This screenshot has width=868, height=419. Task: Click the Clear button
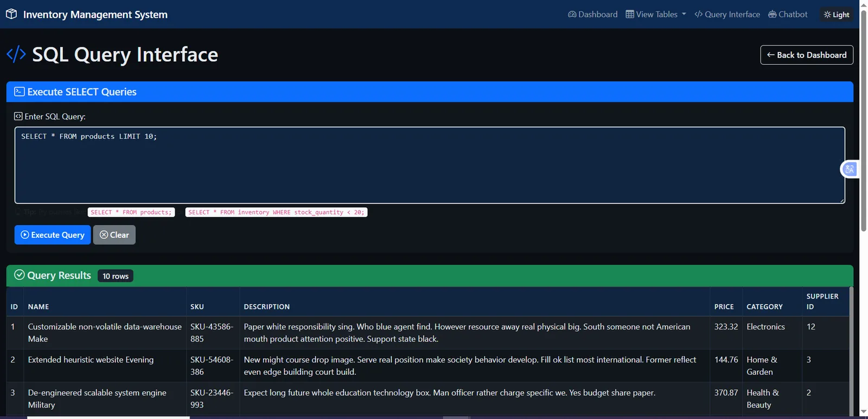(114, 234)
